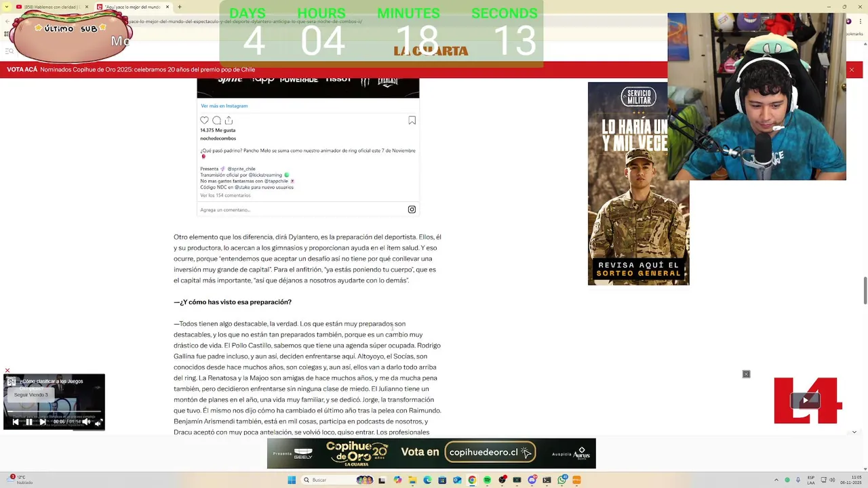
Task: Share the embedded Instagram post
Action: coord(229,121)
